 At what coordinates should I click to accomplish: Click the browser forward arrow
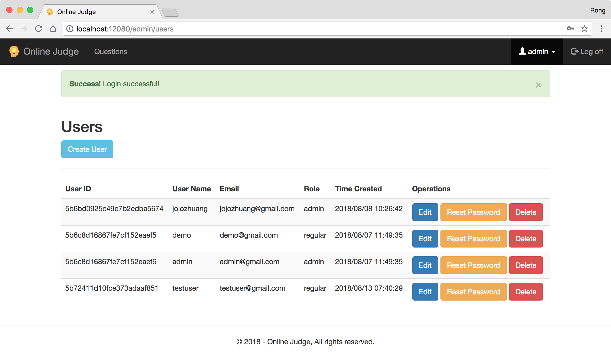point(24,29)
